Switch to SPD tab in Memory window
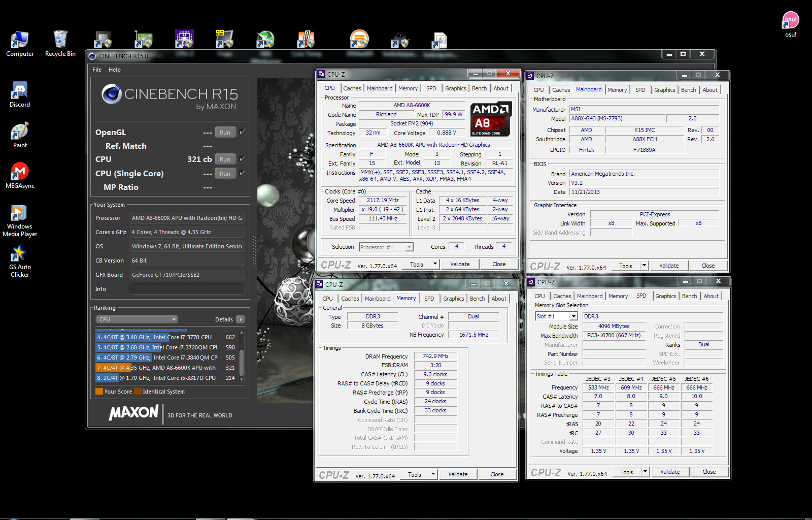 tap(429, 299)
